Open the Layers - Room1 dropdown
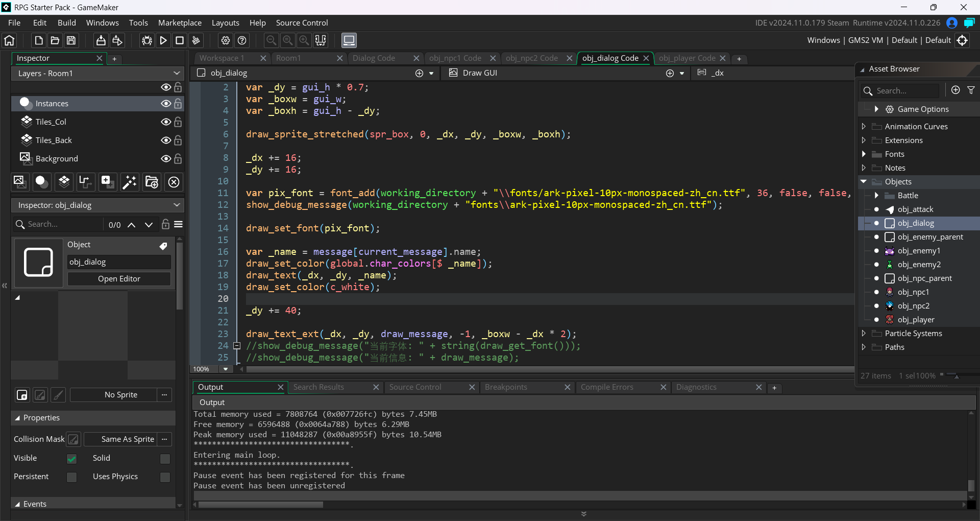Viewport: 980px width, 521px height. 97,74
